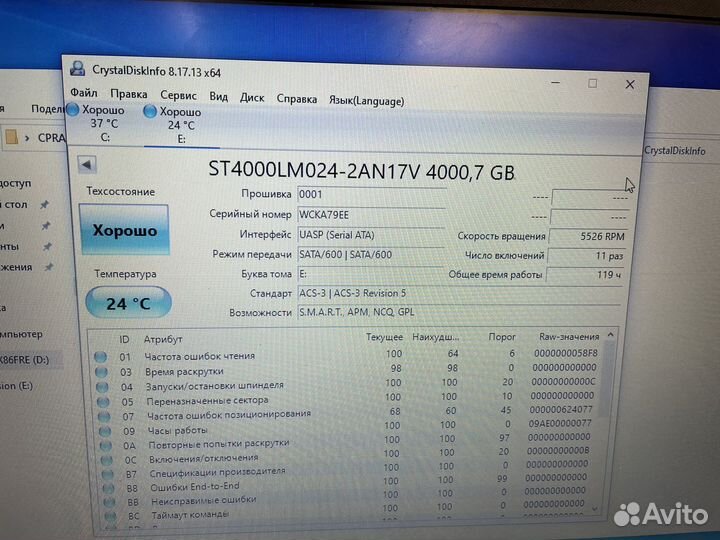This screenshot has width=720, height=540.
Task: Click raw value 09AE00000077
Action: [560, 423]
